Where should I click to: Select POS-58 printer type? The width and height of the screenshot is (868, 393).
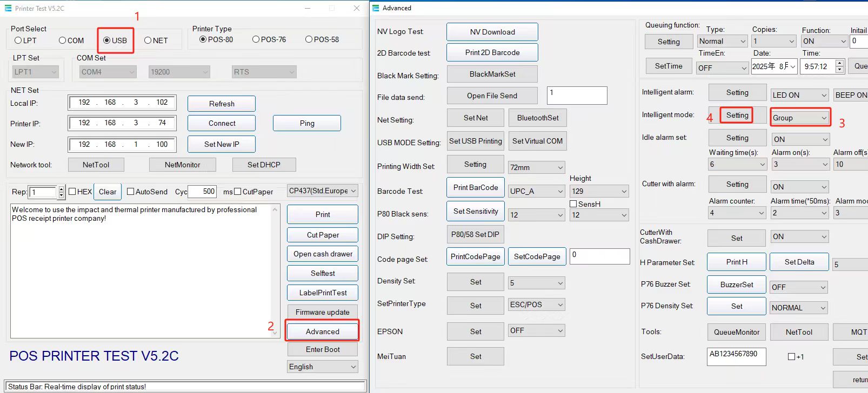click(309, 39)
